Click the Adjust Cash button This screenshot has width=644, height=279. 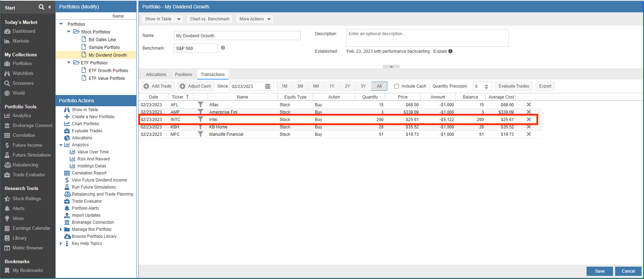coord(196,86)
